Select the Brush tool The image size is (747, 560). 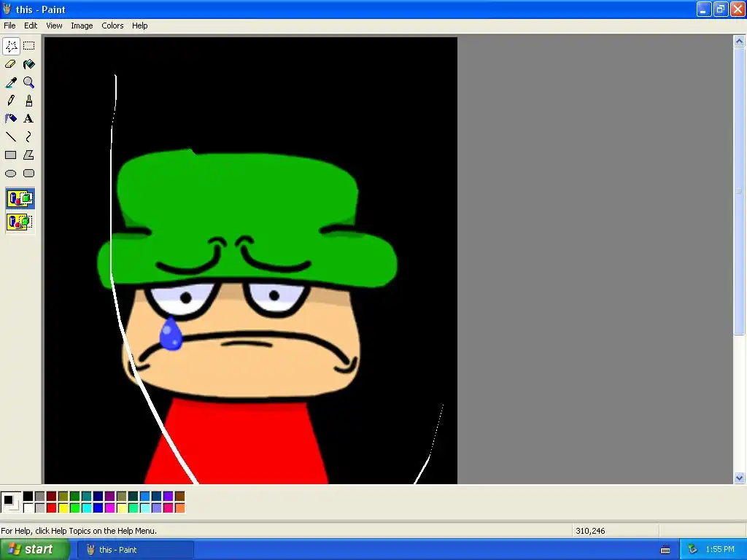point(29,101)
